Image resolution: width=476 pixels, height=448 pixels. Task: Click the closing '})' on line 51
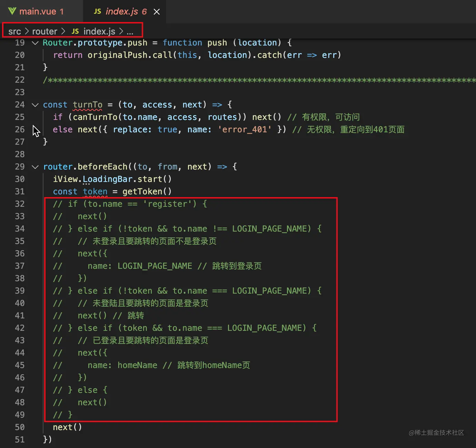coord(48,440)
